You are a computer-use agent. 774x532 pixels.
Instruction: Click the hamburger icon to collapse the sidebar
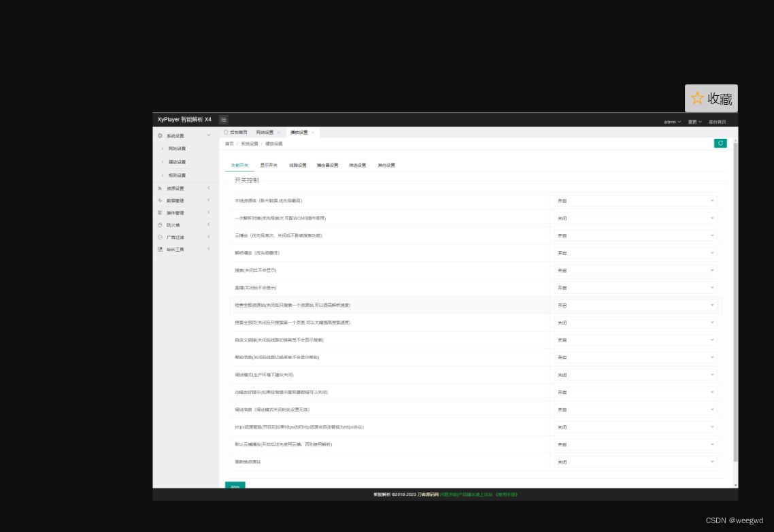(x=223, y=119)
